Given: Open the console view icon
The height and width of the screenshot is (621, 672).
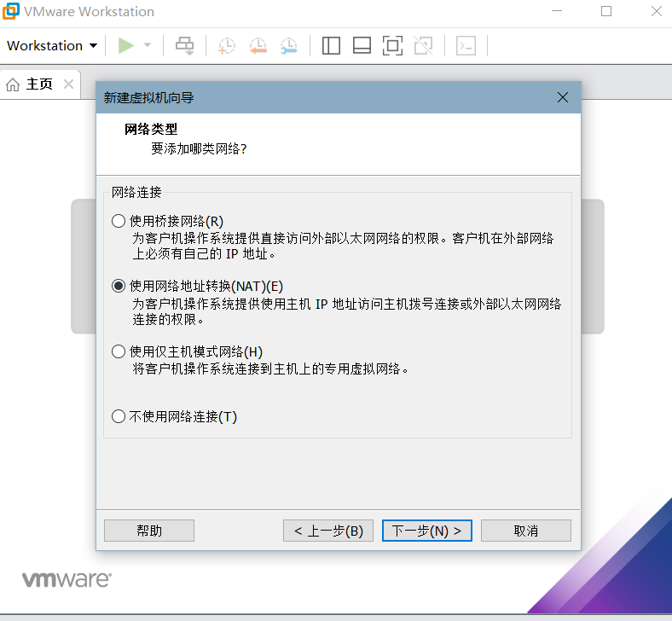Looking at the screenshot, I should (466, 45).
